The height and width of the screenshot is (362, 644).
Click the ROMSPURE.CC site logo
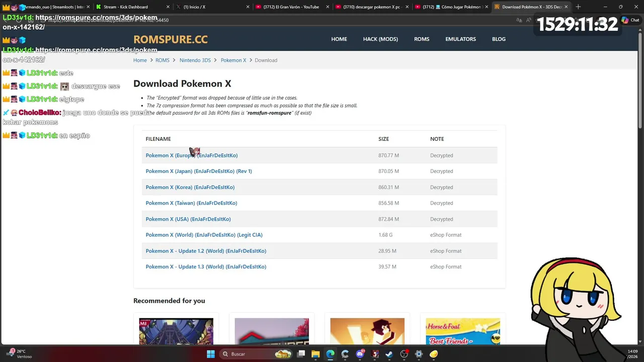(x=170, y=39)
